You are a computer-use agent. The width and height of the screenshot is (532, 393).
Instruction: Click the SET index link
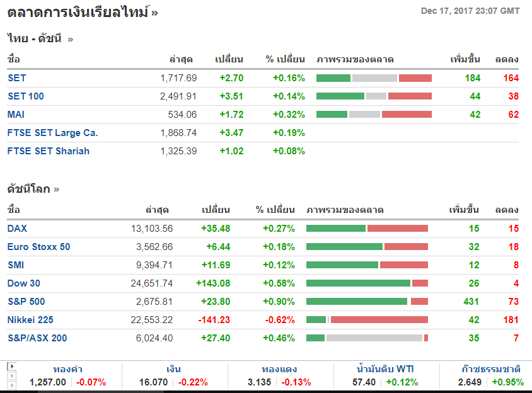(x=16, y=78)
